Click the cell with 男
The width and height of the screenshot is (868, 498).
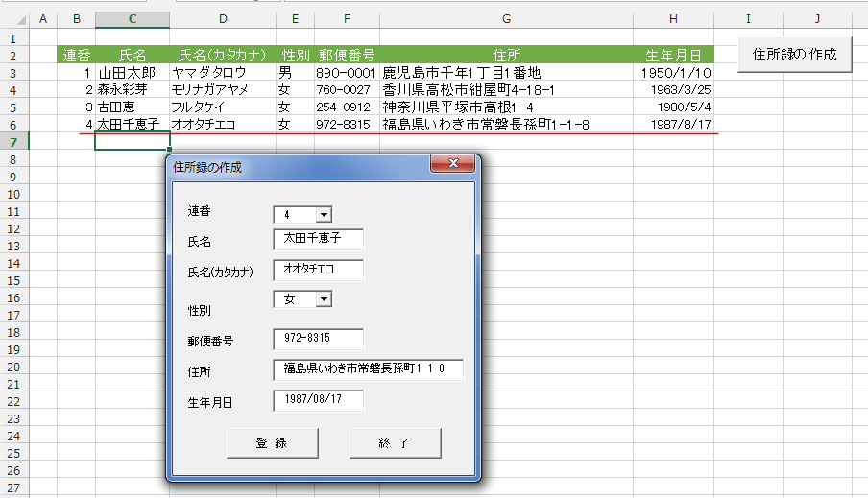(295, 73)
